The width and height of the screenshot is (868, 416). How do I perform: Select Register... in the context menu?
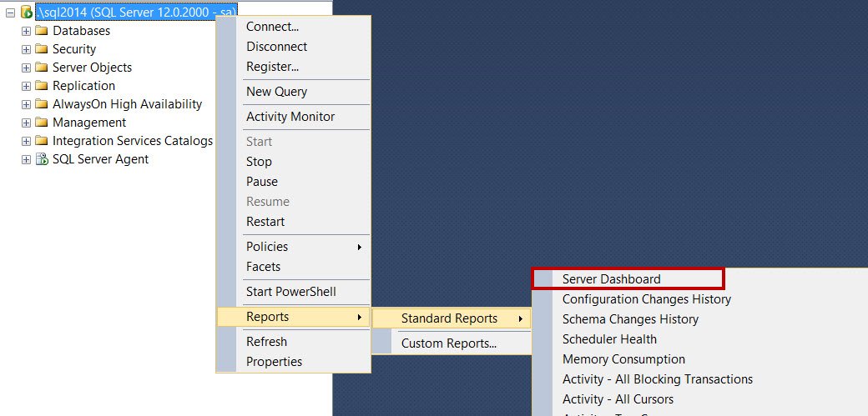(x=294, y=67)
